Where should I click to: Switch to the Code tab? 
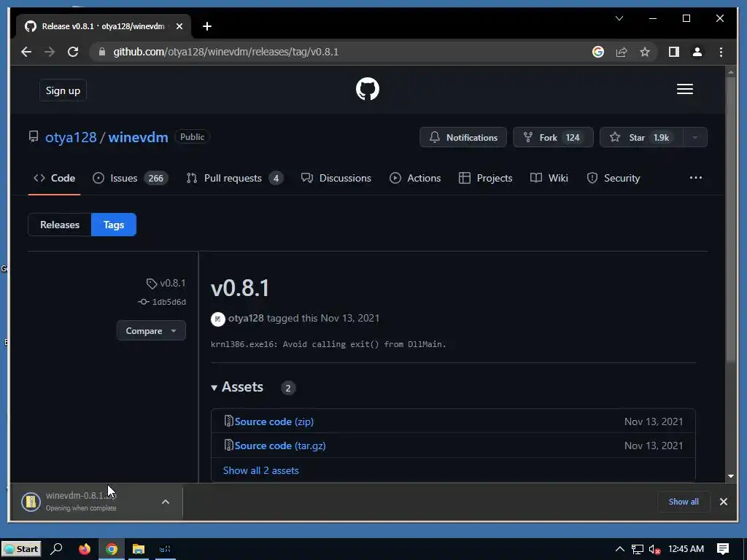pyautogui.click(x=54, y=178)
